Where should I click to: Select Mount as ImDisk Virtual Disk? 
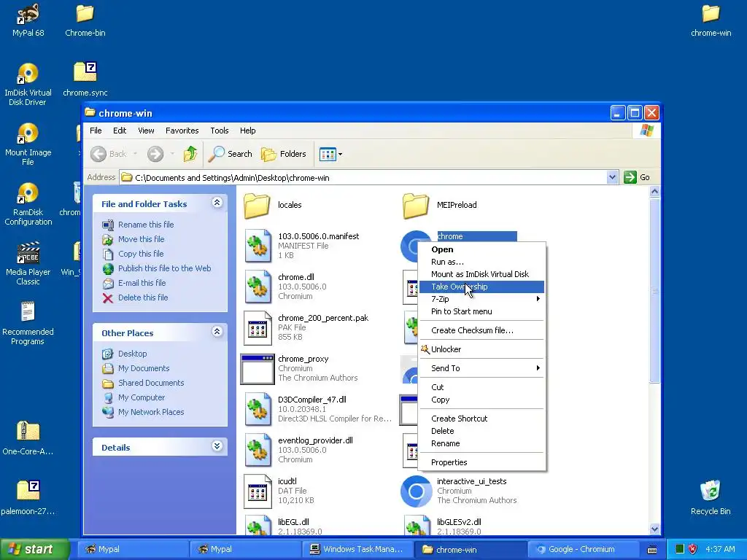pyautogui.click(x=481, y=274)
